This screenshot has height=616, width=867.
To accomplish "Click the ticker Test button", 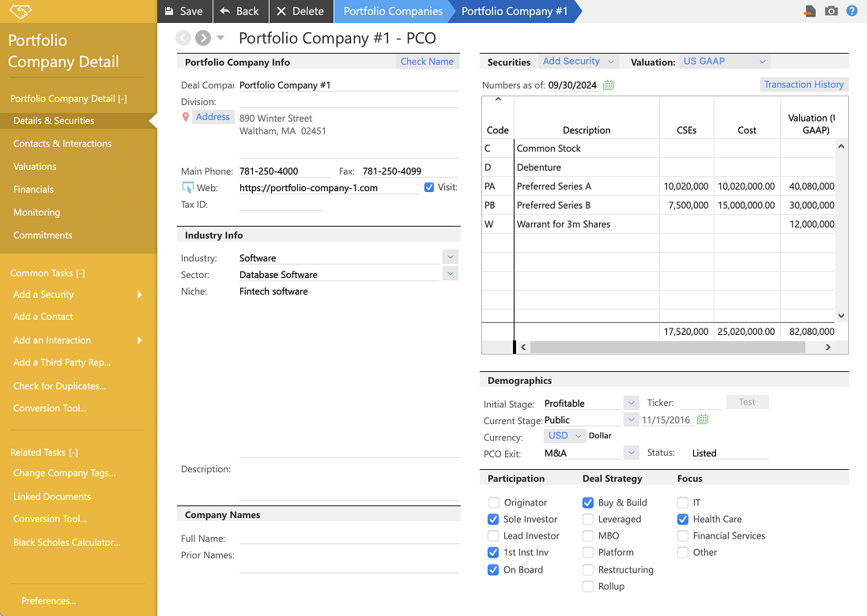I will coord(747,402).
